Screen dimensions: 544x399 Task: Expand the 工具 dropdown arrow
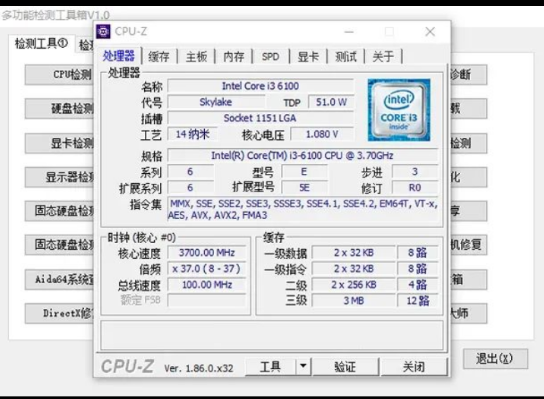coord(303,366)
